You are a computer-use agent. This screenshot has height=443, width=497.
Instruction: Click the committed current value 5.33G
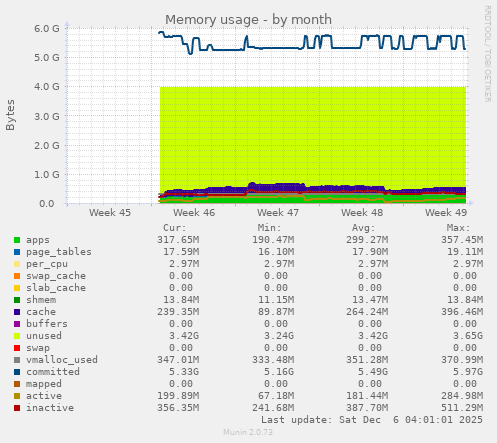pyautogui.click(x=184, y=372)
